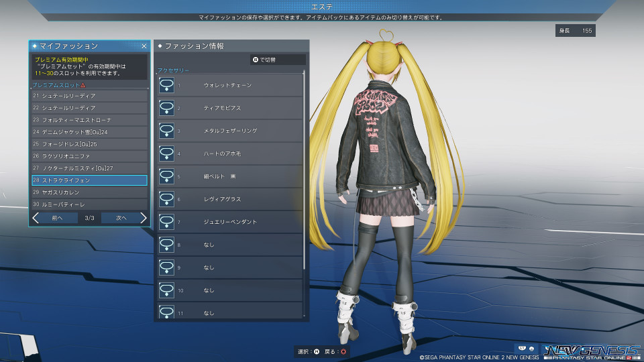Screen dimensions: 644x362
Task: Click accessory icon for ウォレットチェーン slot 1
Action: pos(166,85)
